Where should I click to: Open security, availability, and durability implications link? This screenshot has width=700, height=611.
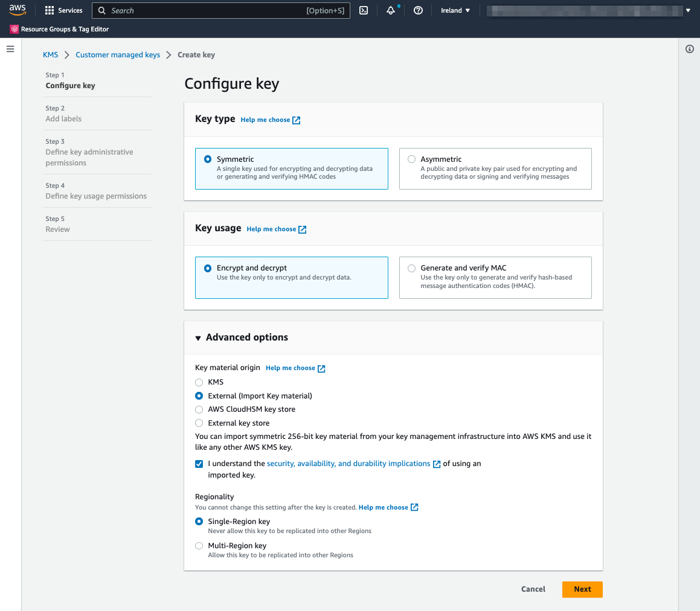(x=348, y=463)
